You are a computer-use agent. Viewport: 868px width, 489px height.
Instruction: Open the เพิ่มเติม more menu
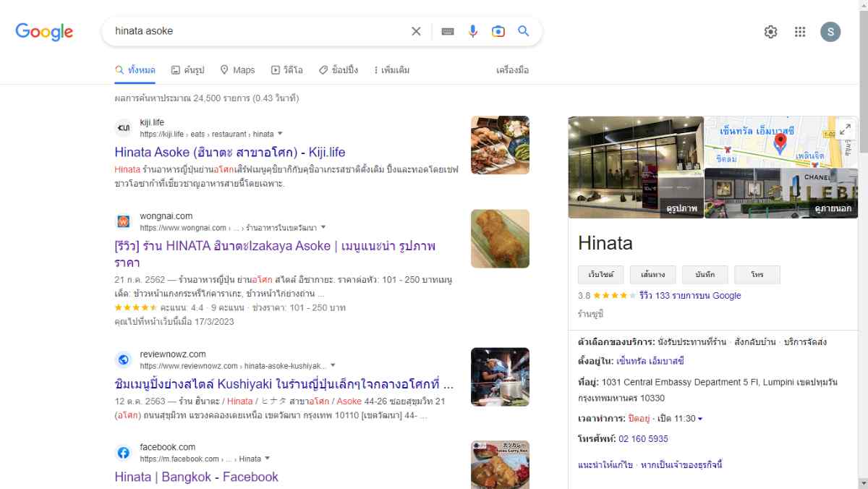[391, 70]
